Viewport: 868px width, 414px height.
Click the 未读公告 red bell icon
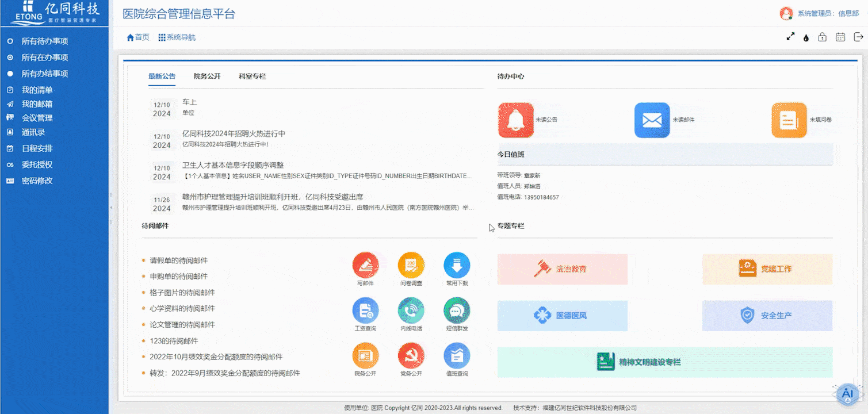pyautogui.click(x=515, y=120)
